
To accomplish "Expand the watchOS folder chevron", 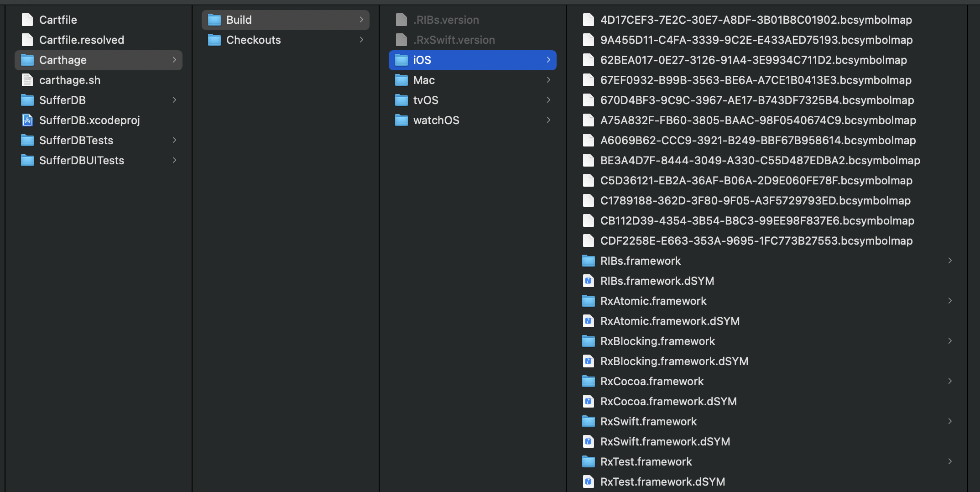I will (x=548, y=120).
